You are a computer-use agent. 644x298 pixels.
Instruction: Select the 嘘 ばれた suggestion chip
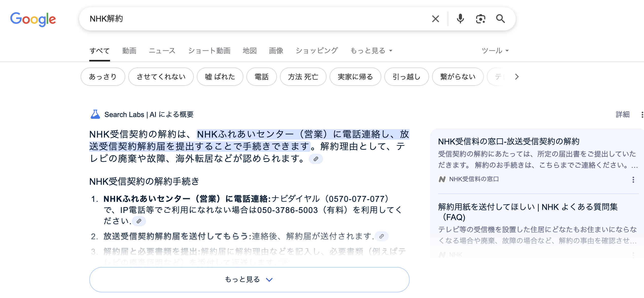click(x=220, y=77)
